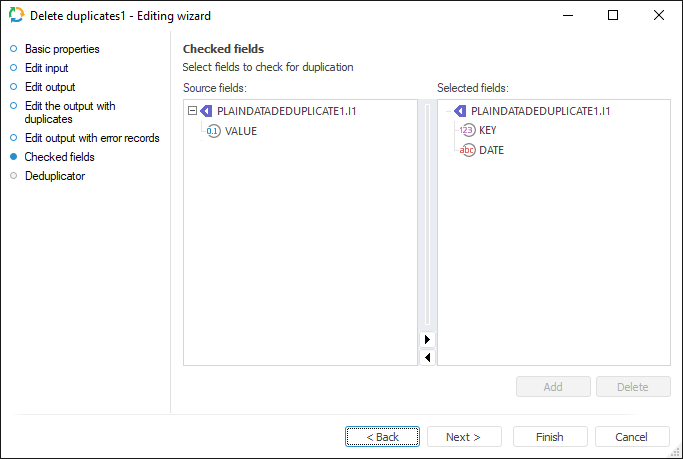Viewport: 683px width, 459px height.
Task: Click source PLAINDATADEDUPLICATE1.I1 port icon
Action: click(x=206, y=112)
